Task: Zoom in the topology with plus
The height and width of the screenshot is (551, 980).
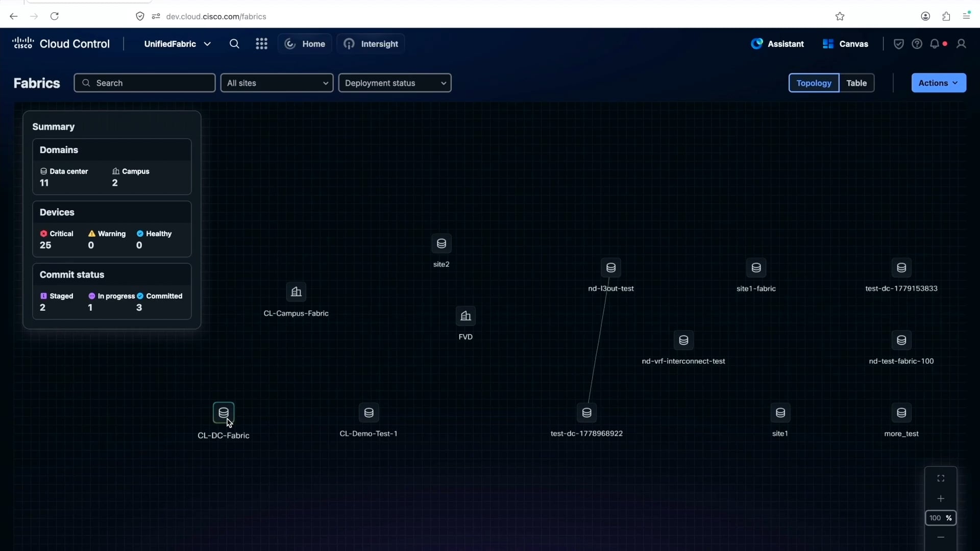Action: [x=941, y=498]
